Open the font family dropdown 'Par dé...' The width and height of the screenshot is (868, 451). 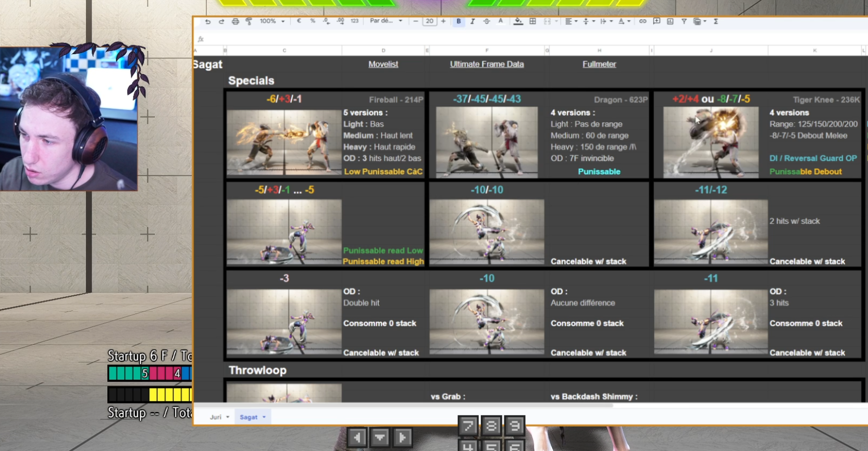[x=386, y=21]
